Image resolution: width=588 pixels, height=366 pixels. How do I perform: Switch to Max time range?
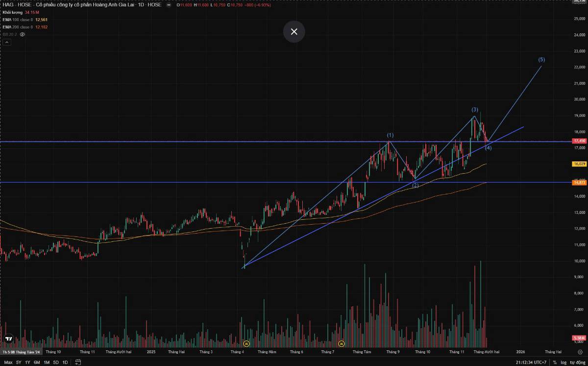click(7, 363)
